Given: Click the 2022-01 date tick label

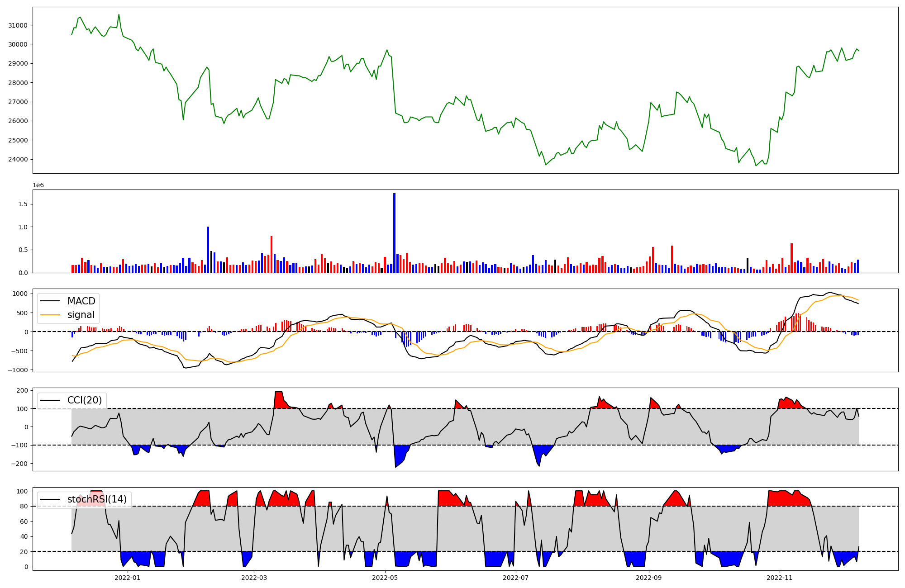Looking at the screenshot, I should tap(128, 578).
